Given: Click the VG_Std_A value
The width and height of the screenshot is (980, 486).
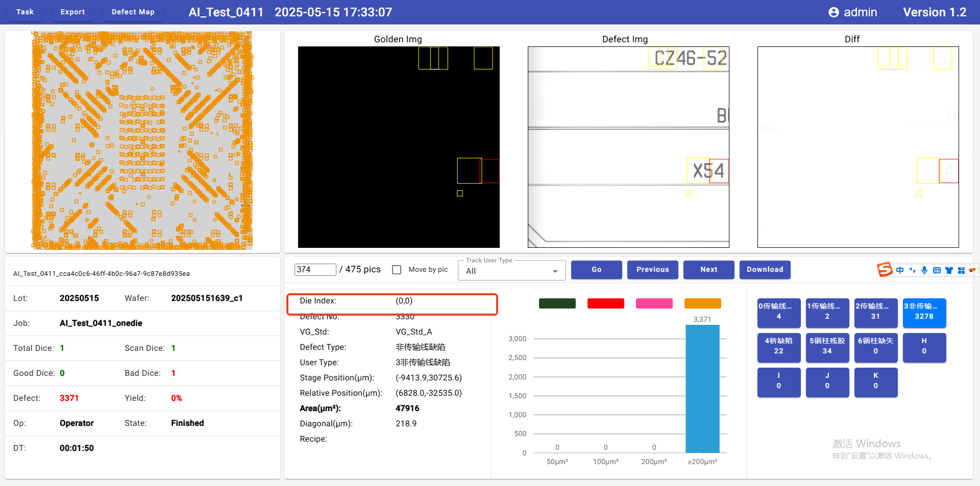Looking at the screenshot, I should 414,332.
